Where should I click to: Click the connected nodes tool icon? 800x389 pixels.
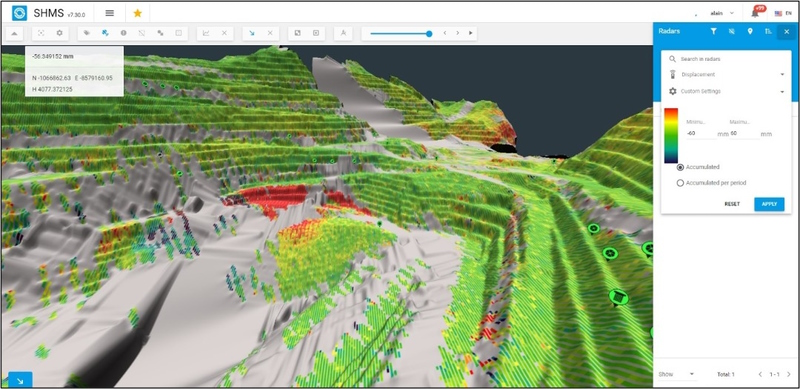160,33
